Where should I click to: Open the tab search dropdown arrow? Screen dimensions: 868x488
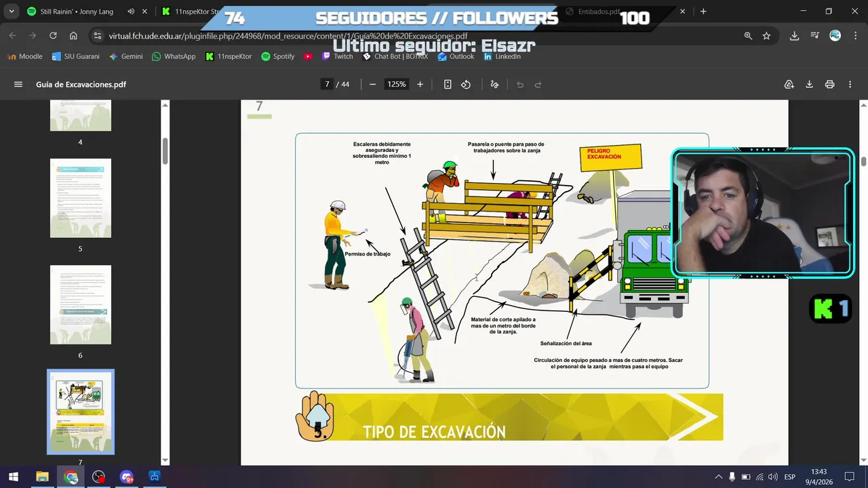point(12,12)
